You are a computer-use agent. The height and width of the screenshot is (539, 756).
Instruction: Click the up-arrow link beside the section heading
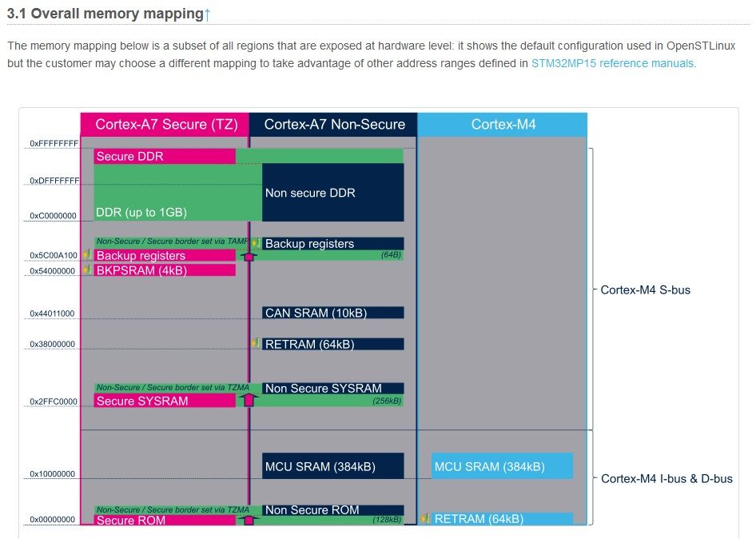tap(207, 14)
